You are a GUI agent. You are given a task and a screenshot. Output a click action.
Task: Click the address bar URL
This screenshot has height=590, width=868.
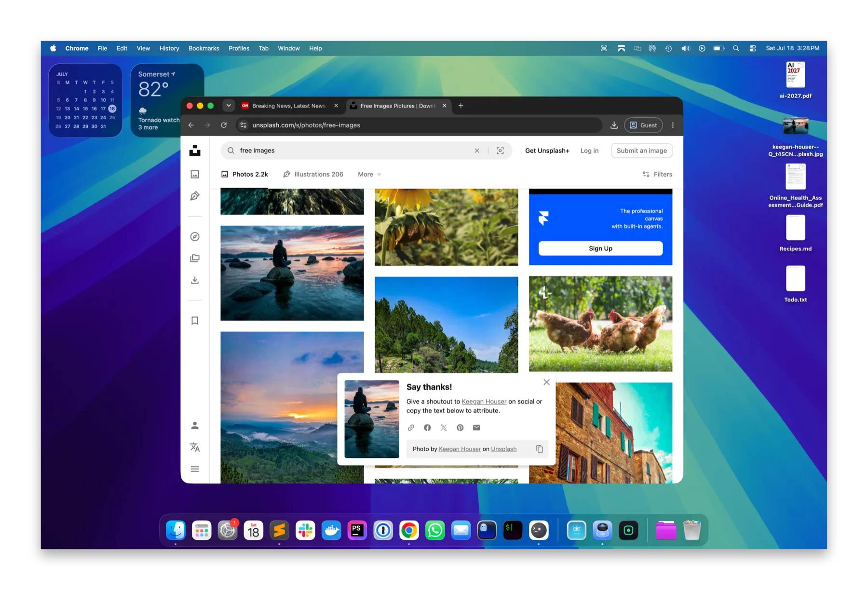point(306,125)
